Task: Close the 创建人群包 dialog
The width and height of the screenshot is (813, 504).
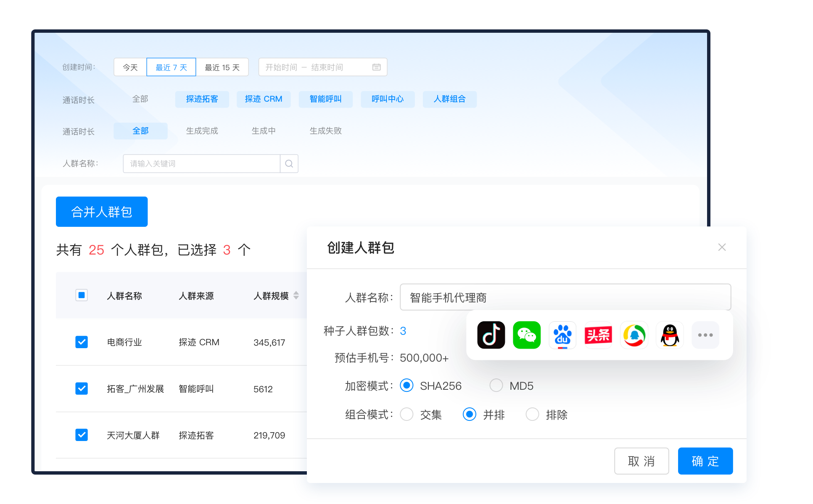Action: pos(722,247)
